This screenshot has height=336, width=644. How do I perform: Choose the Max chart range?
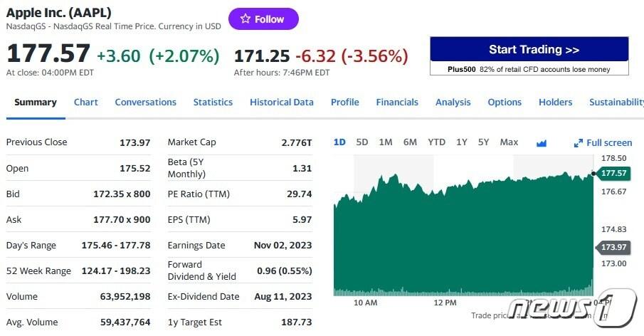pos(509,142)
